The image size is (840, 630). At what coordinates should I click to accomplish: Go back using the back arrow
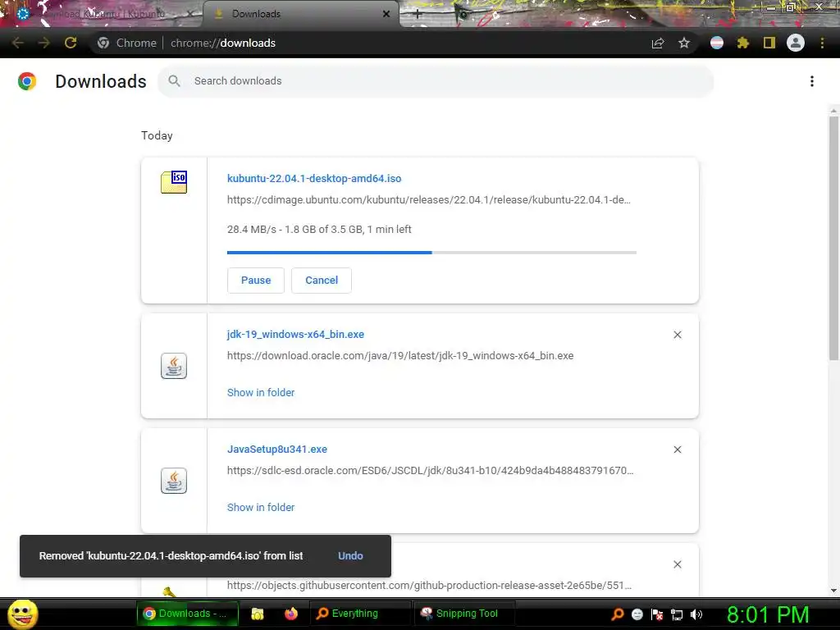coord(18,43)
